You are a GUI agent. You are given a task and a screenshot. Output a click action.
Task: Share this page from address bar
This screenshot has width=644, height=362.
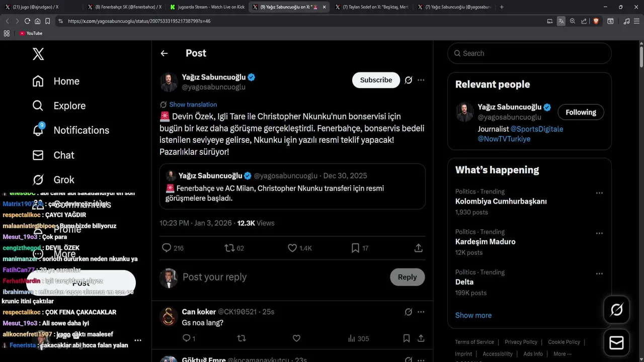(584, 21)
